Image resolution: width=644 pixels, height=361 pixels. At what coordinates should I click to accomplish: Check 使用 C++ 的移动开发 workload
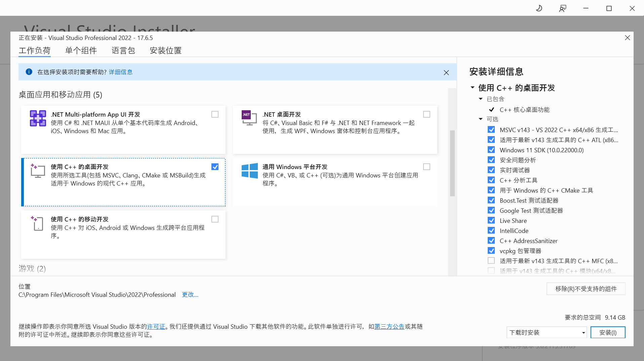pos(215,219)
